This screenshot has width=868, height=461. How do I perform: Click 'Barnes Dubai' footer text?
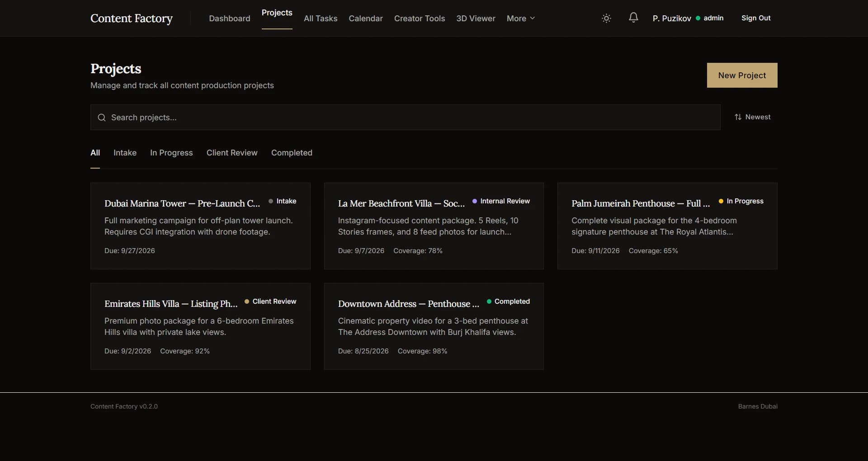(x=758, y=406)
